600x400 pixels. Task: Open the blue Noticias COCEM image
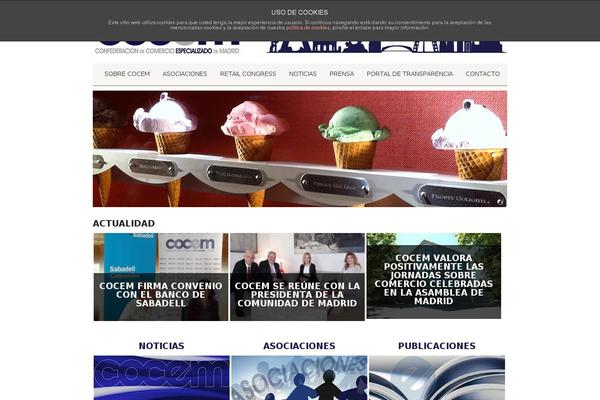161,378
